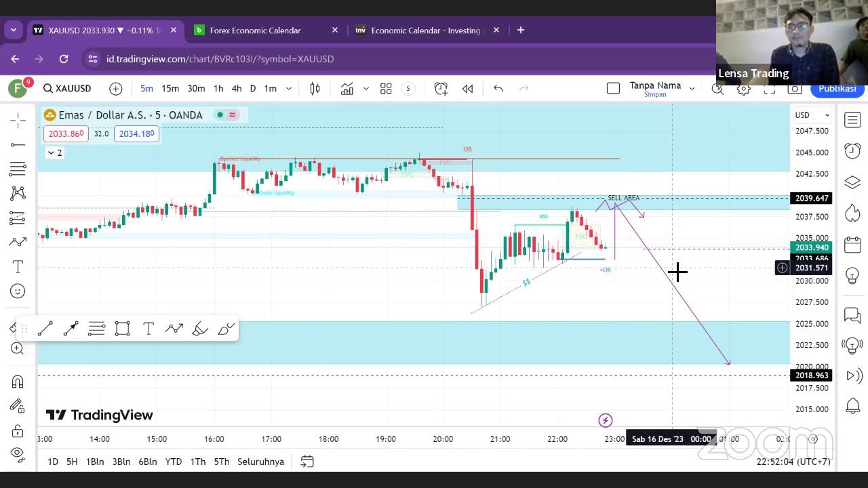Toggle magnet mode
The height and width of the screenshot is (488, 868).
click(x=18, y=382)
